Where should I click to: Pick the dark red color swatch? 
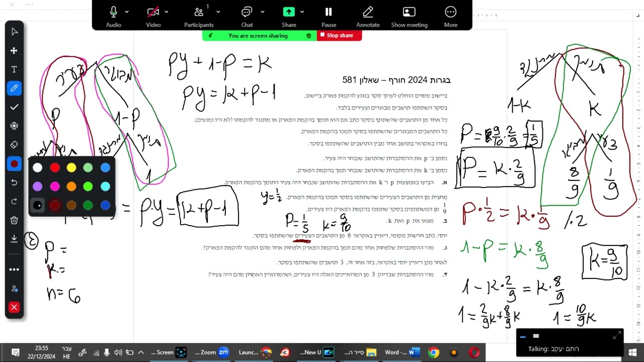tap(55, 205)
